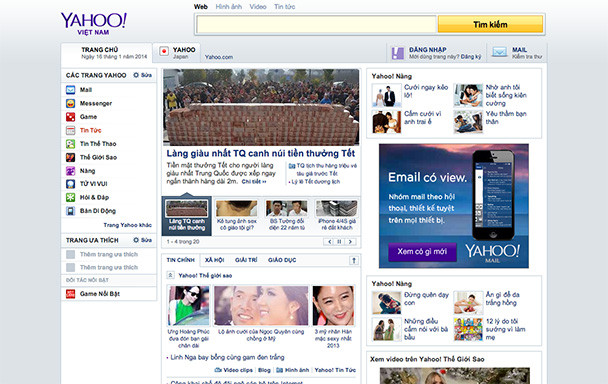Open Ăn gì để da trắng hồng
Image resolution: width=608 pixels, height=384 pixels.
coord(503,298)
